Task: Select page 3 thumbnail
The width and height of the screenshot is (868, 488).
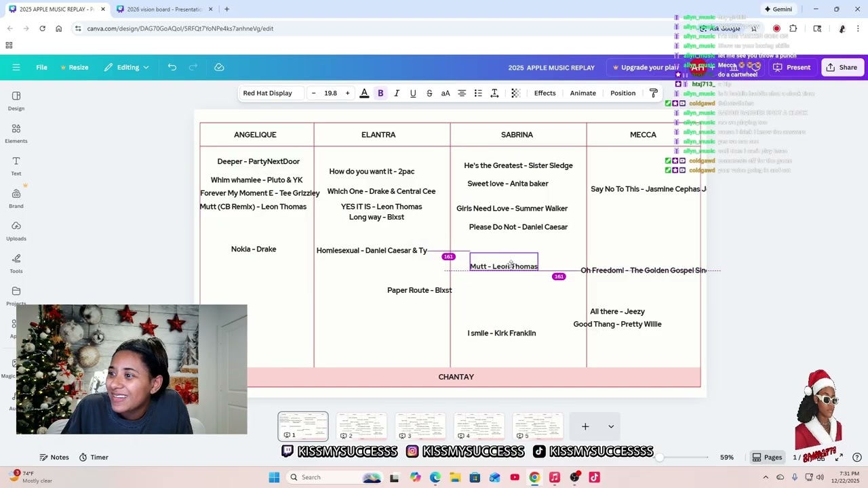Action: (420, 426)
